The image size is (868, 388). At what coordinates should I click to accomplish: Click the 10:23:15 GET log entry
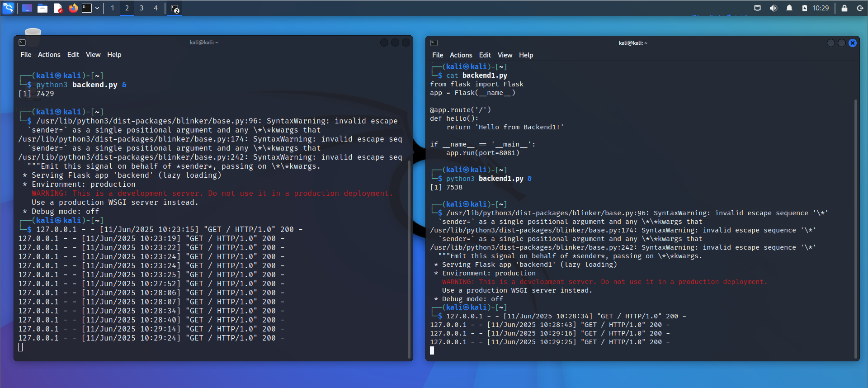169,229
